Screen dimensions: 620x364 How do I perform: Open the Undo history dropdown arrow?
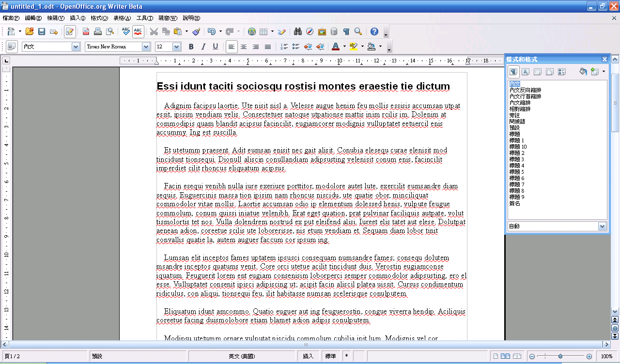point(220,31)
